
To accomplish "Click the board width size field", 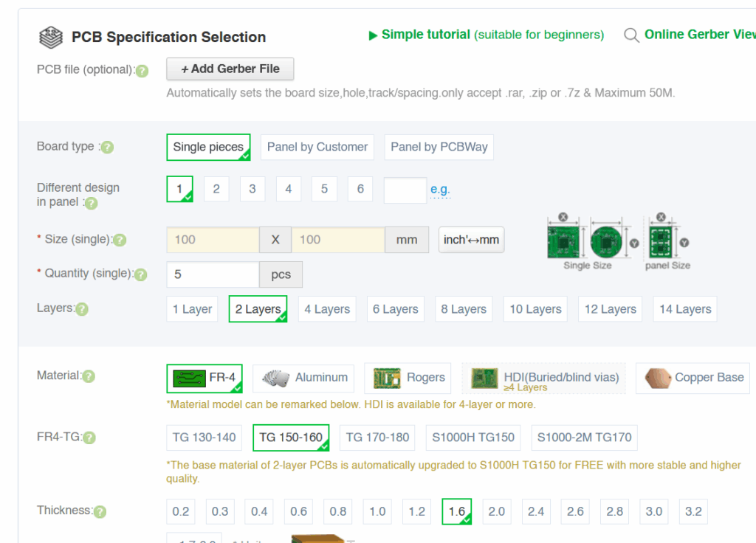I will pos(213,240).
